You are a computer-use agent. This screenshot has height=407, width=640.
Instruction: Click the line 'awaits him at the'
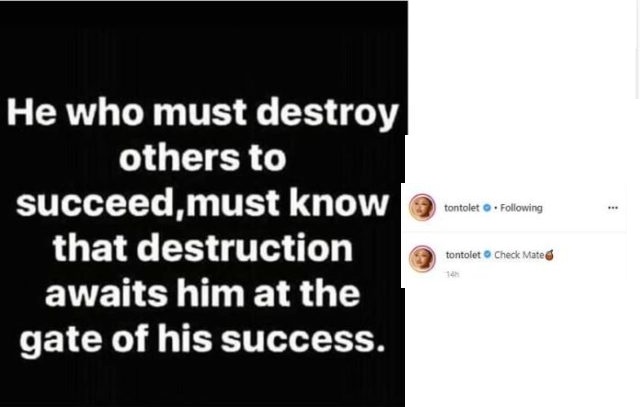point(202,294)
